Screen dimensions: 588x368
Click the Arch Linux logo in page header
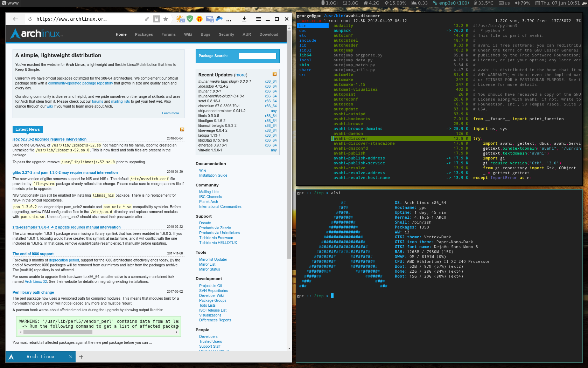[x=37, y=34]
